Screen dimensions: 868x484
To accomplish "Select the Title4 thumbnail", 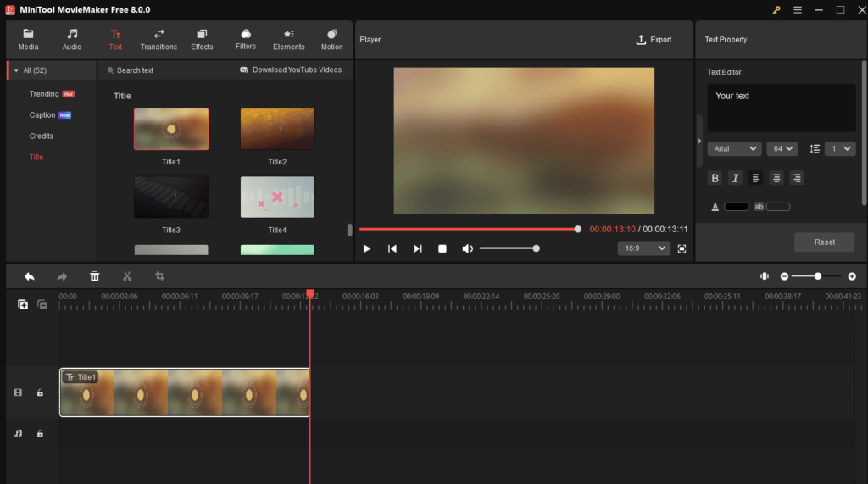I will [x=277, y=197].
